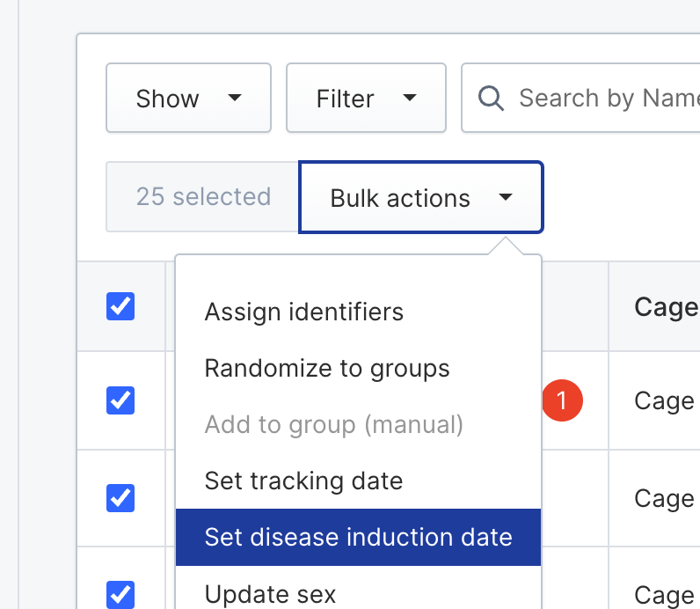Toggle the Bulk actions dropdown
Screen dimensions: 700x609
coord(421,197)
